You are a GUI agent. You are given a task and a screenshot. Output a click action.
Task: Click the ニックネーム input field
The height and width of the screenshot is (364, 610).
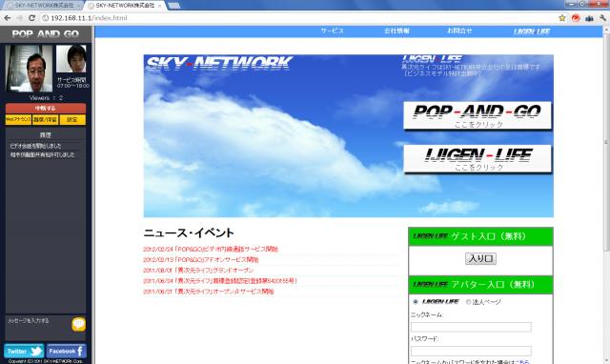471,327
